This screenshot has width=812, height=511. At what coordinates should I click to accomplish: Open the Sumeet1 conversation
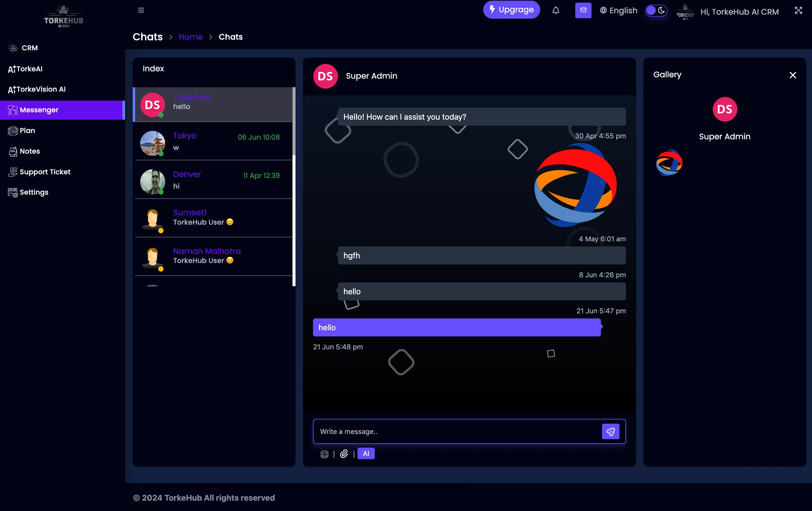(213, 218)
